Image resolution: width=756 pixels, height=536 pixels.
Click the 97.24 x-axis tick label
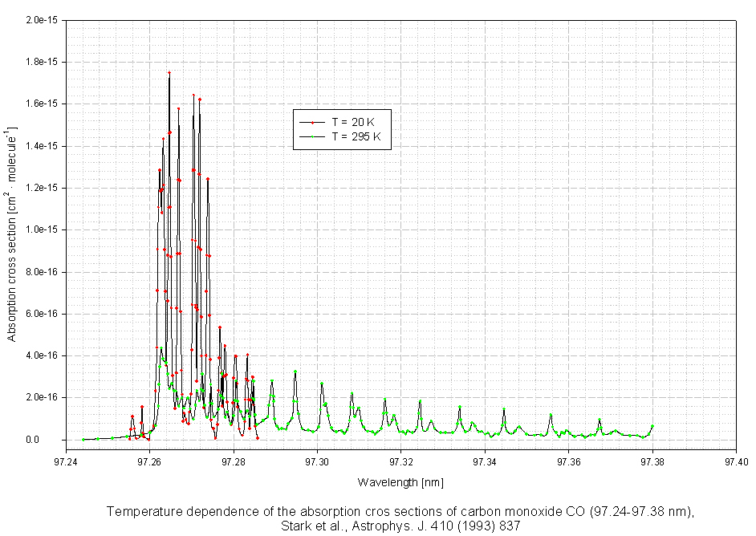pos(67,461)
